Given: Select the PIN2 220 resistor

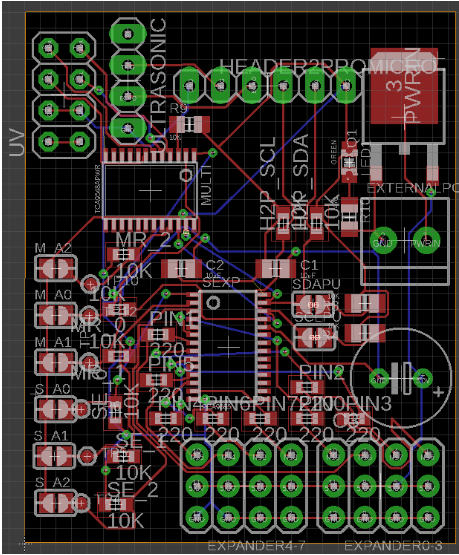Looking at the screenshot, I should click(x=306, y=387).
